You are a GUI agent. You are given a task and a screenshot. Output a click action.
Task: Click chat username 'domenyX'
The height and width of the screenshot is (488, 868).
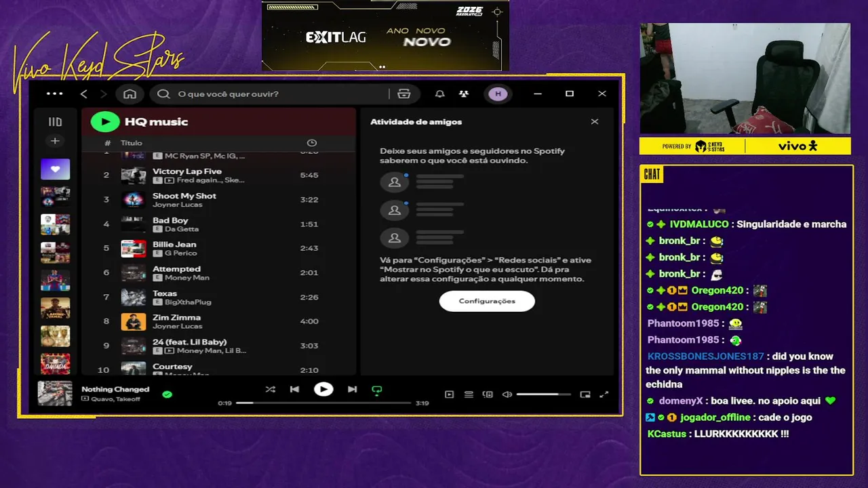coord(682,401)
